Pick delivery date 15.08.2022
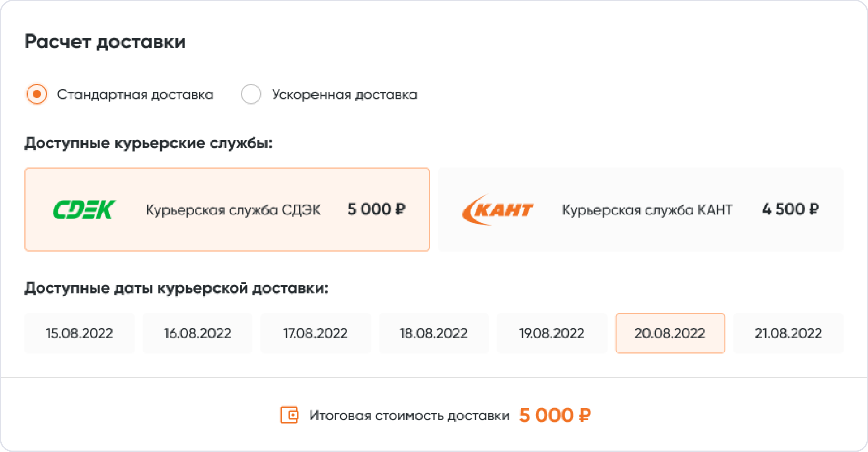Image resolution: width=868 pixels, height=452 pixels. (x=80, y=333)
